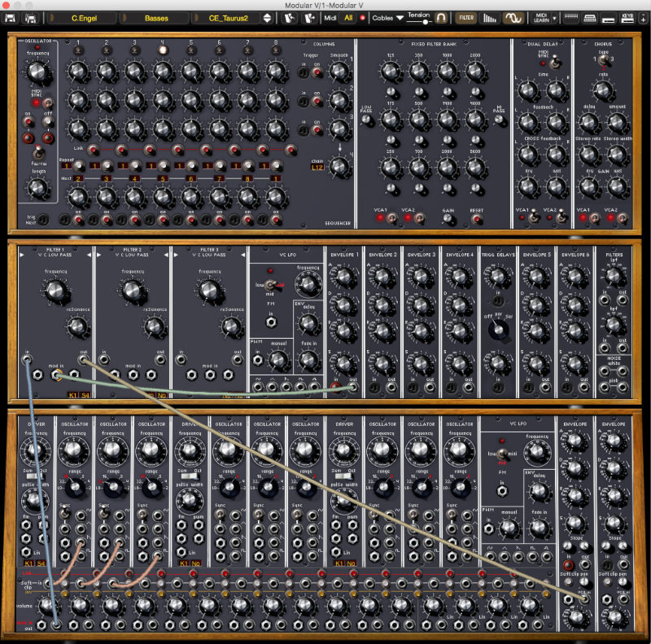Image resolution: width=651 pixels, height=644 pixels.
Task: Open the MIDI channel All selector
Action: point(348,18)
